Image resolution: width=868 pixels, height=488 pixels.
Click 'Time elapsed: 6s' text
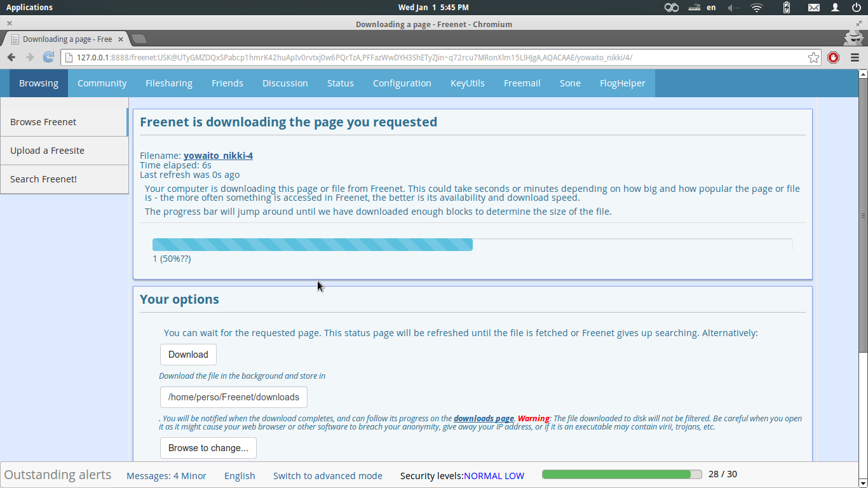175,165
